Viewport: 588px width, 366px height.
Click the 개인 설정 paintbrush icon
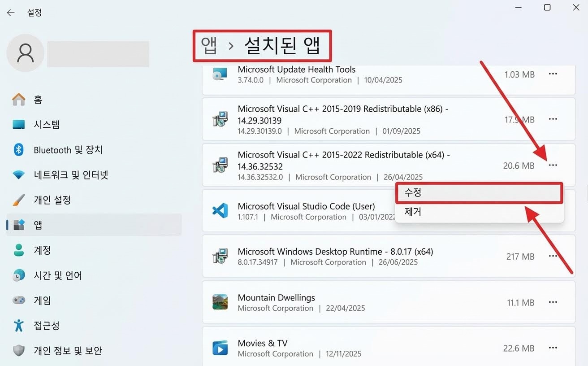pos(18,200)
